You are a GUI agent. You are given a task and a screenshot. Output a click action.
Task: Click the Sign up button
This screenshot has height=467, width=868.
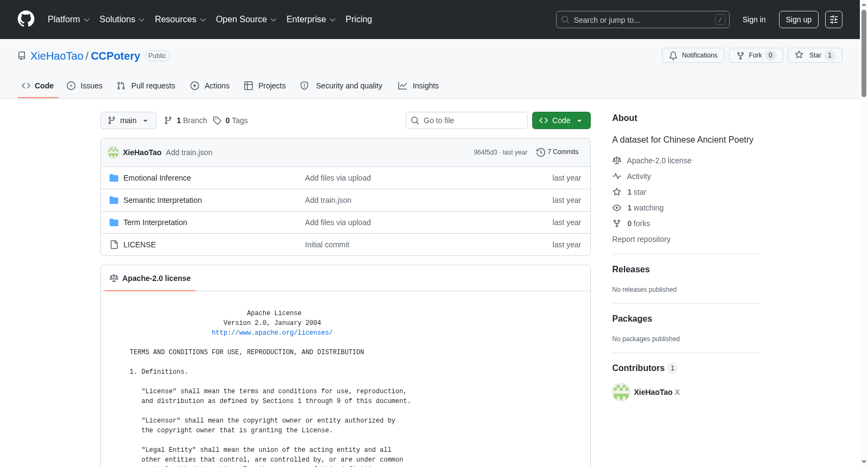[799, 20]
